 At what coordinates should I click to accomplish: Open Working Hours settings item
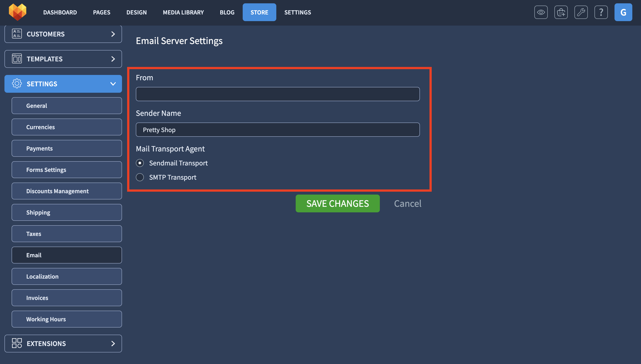(67, 319)
